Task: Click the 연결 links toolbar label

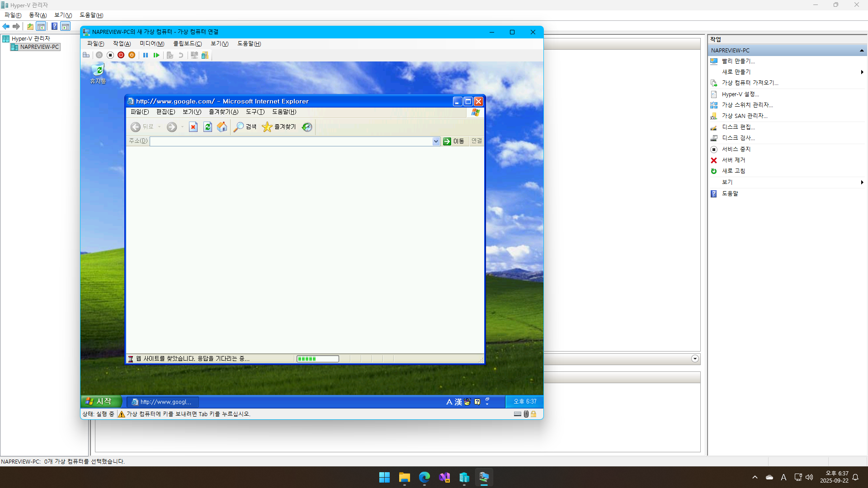Action: pyautogui.click(x=476, y=141)
